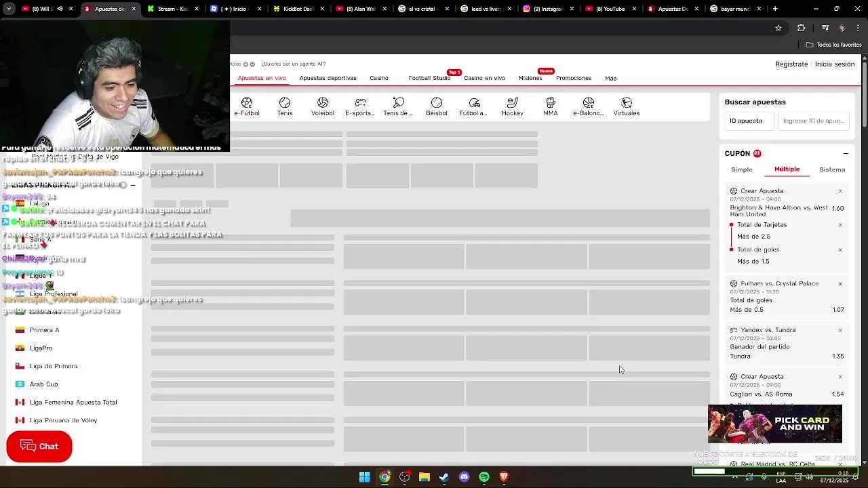This screenshot has width=868, height=488.
Task: Open Apuestas deportivas tab
Action: [328, 78]
